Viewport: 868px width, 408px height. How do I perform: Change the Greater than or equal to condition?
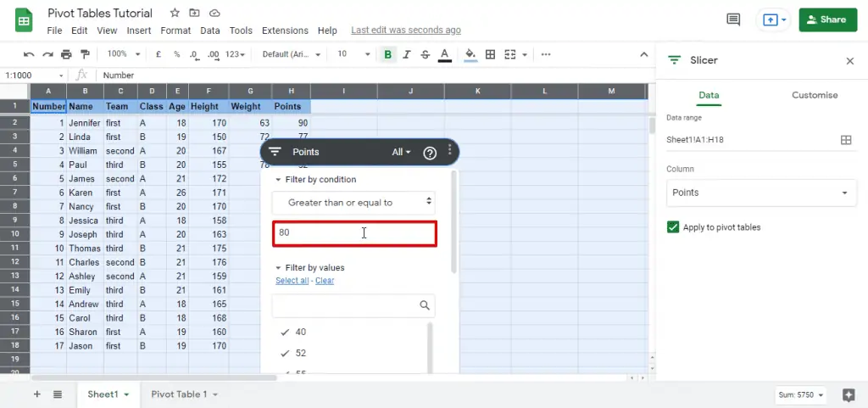[x=353, y=203]
